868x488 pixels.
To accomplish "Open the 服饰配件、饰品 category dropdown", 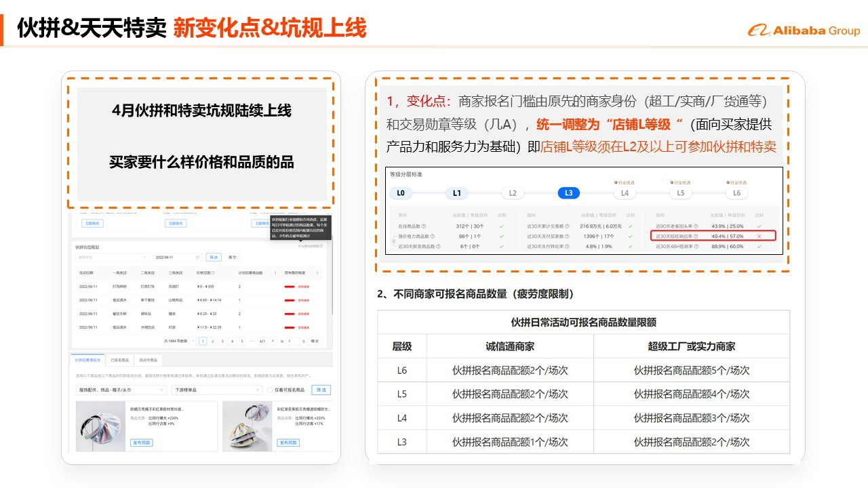I will click(x=119, y=390).
